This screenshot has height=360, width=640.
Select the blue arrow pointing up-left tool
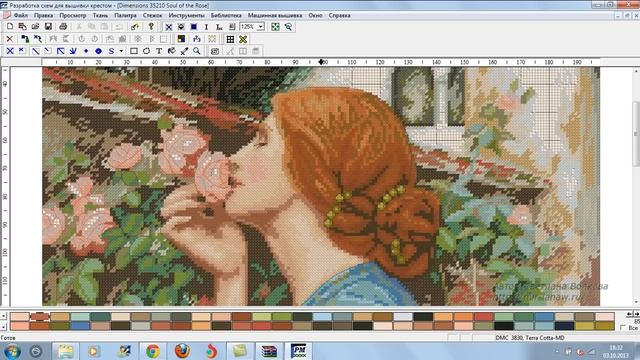(60, 51)
